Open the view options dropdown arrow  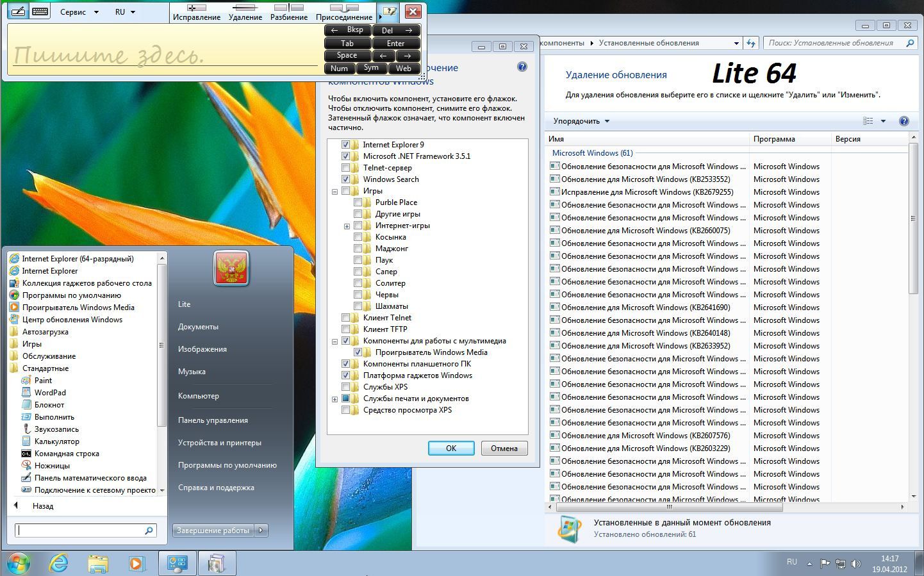[x=883, y=121]
